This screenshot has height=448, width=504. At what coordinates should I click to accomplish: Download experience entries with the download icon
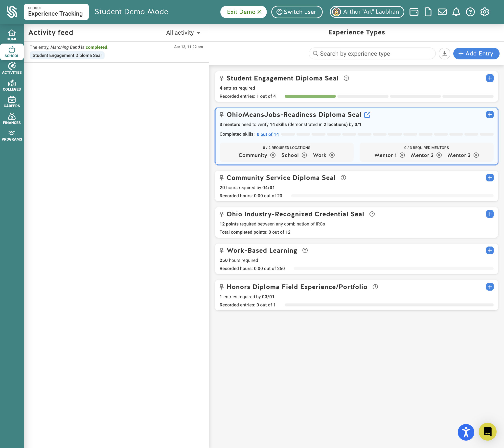pos(444,53)
